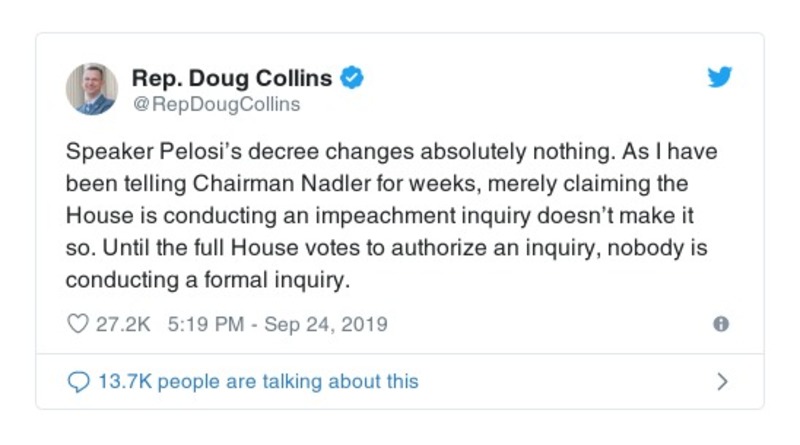Image resolution: width=800 pixels, height=445 pixels.
Task: Open the @RepDougCollins handle link
Action: point(216,104)
